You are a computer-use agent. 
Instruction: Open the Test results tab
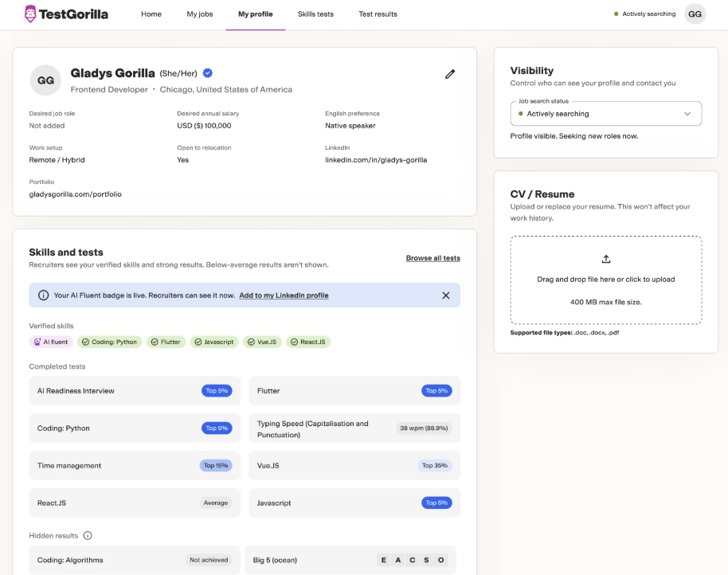(378, 14)
